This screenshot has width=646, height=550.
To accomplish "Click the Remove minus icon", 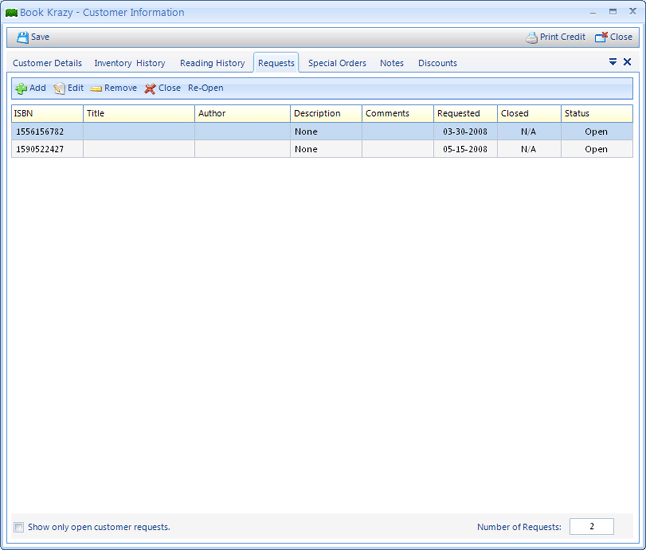I will [x=96, y=89].
